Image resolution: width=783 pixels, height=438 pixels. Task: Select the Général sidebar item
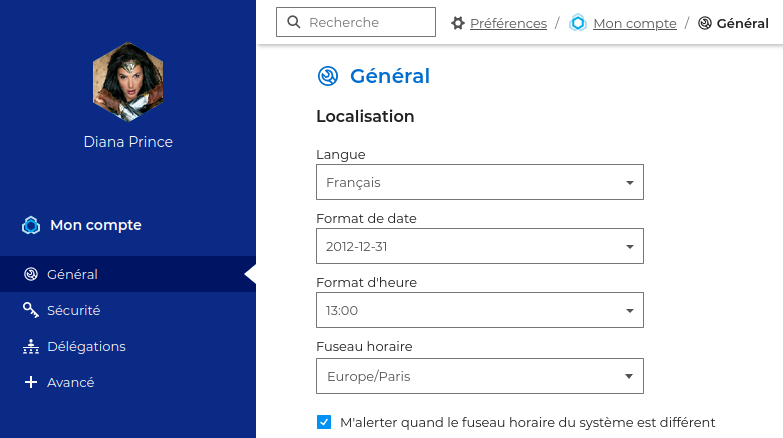coord(72,274)
